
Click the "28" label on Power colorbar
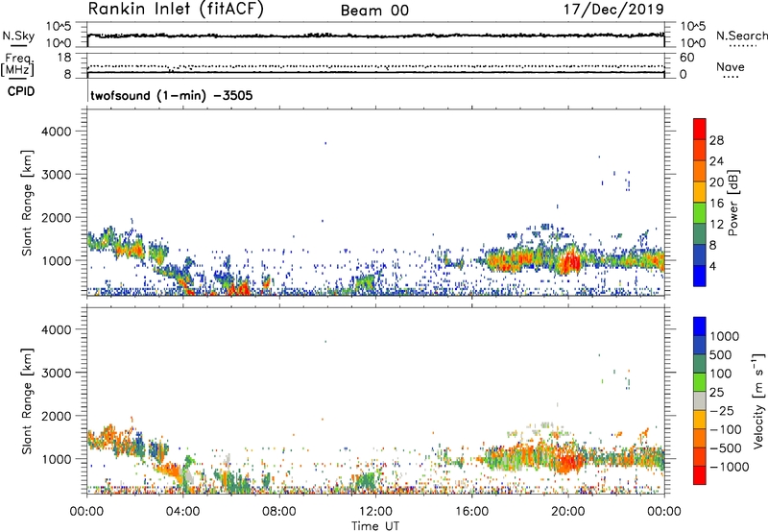tap(716, 140)
